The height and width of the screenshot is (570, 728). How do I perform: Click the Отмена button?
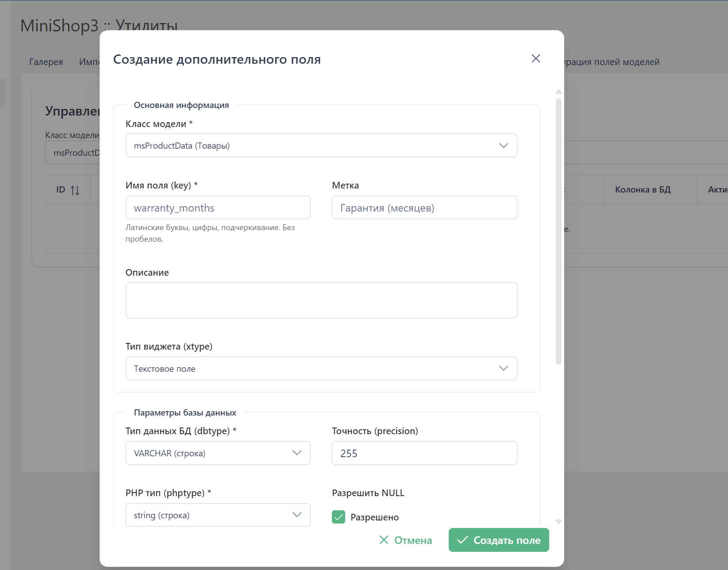click(x=406, y=540)
